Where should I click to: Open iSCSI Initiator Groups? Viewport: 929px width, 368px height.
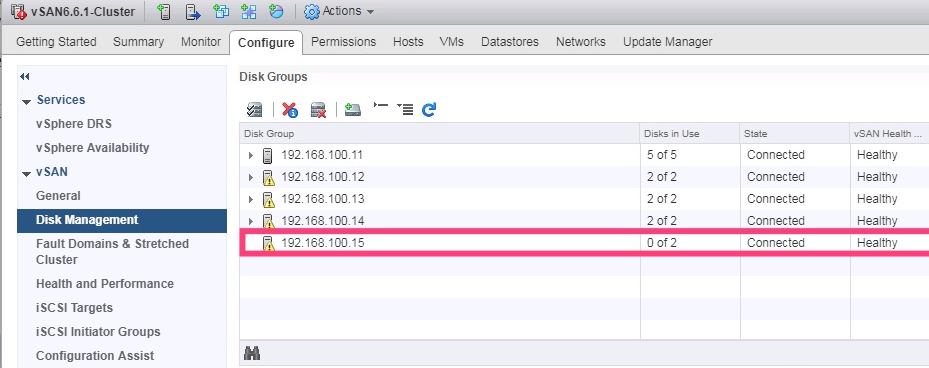tap(98, 332)
